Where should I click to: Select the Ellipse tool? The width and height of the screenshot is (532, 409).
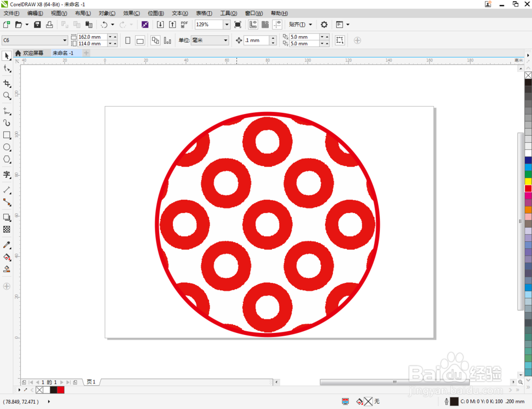click(x=6, y=147)
